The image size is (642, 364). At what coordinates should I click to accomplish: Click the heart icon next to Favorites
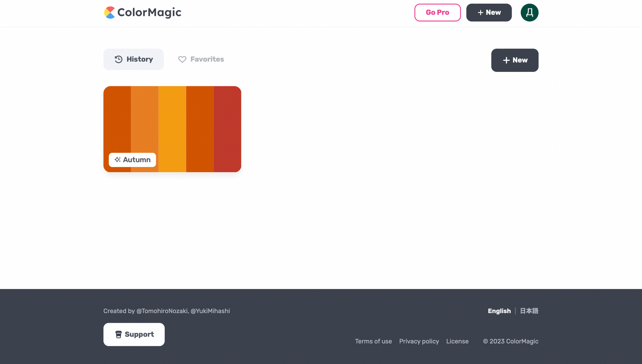pos(183,59)
